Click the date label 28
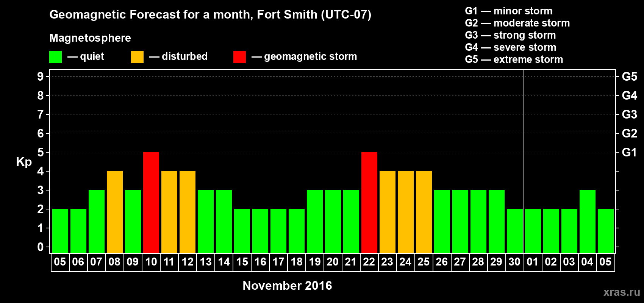The height and width of the screenshot is (303, 644). tap(478, 262)
